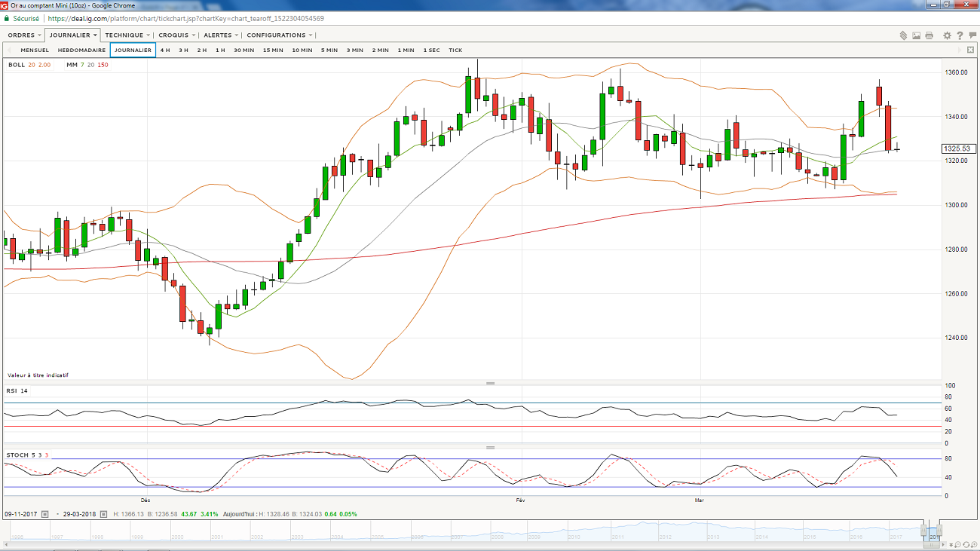
Task: Click the 'Valeur à titre indicatif' notice
Action: [x=38, y=375]
